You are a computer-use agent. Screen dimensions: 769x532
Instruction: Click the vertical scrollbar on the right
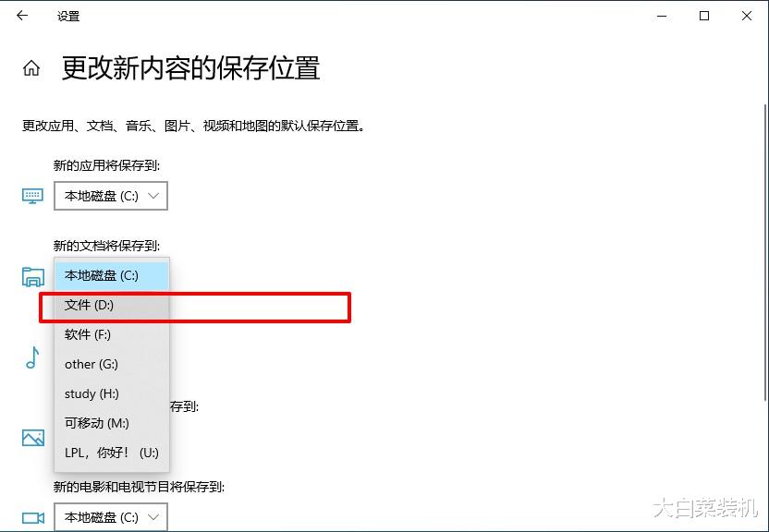tap(765, 252)
